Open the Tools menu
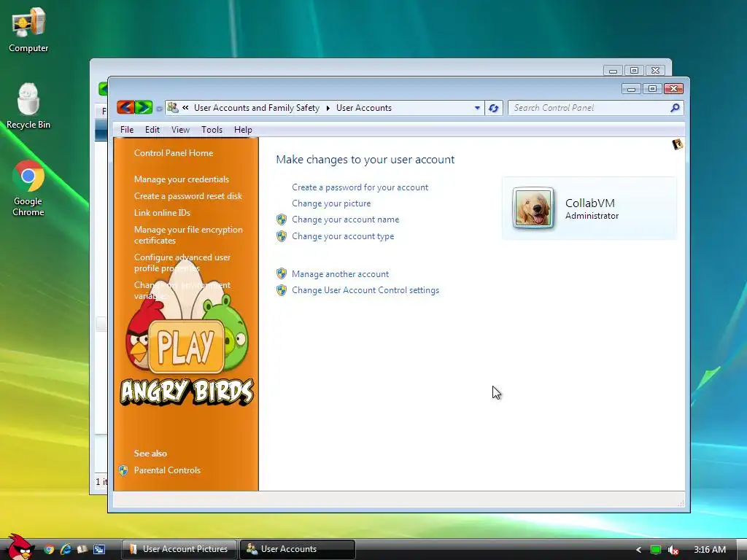Screen dimensions: 747x560 212,130
